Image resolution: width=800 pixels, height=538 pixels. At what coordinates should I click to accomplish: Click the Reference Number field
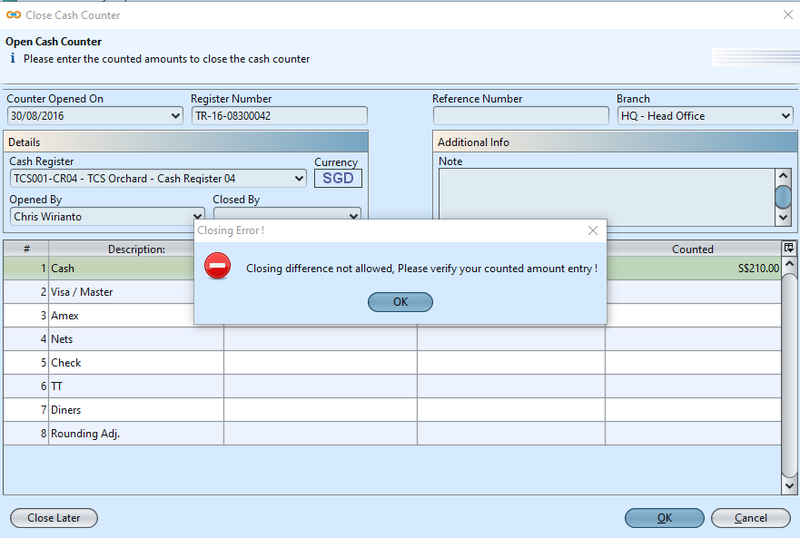coord(520,116)
